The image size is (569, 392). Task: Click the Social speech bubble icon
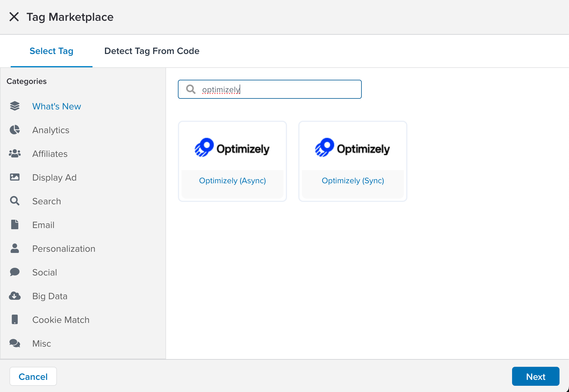15,272
